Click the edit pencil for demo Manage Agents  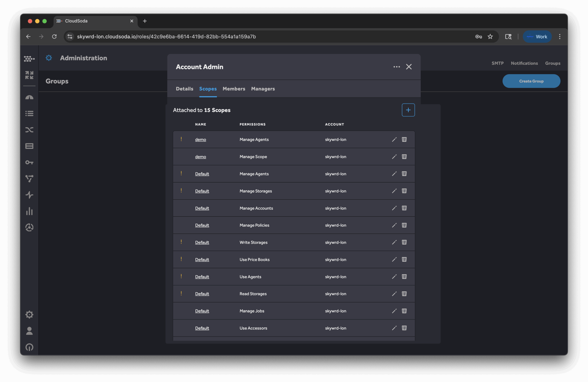point(394,139)
